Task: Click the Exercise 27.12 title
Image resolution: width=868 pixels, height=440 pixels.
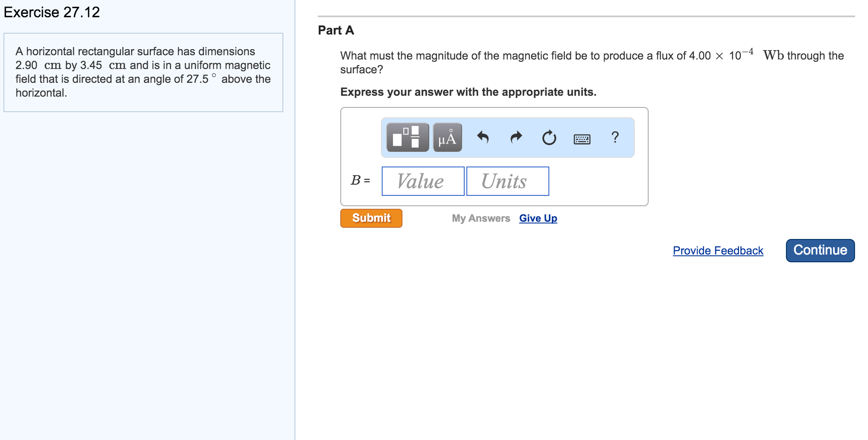Action: pos(51,12)
